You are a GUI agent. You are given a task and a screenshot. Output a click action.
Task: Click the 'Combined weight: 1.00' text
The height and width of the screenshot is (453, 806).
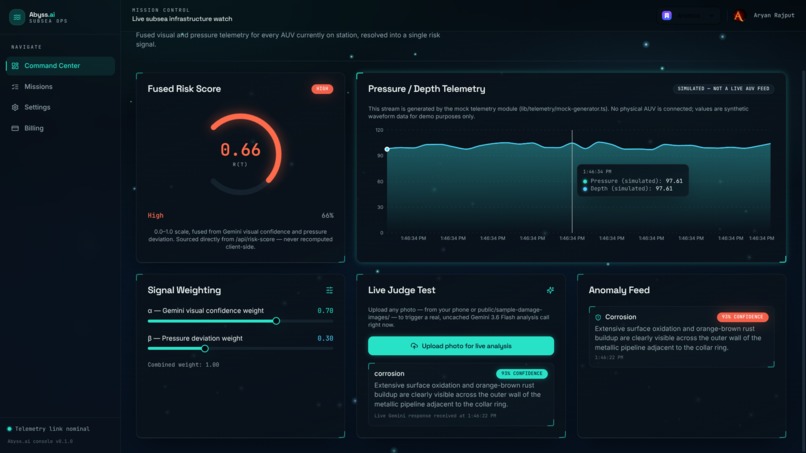point(183,365)
